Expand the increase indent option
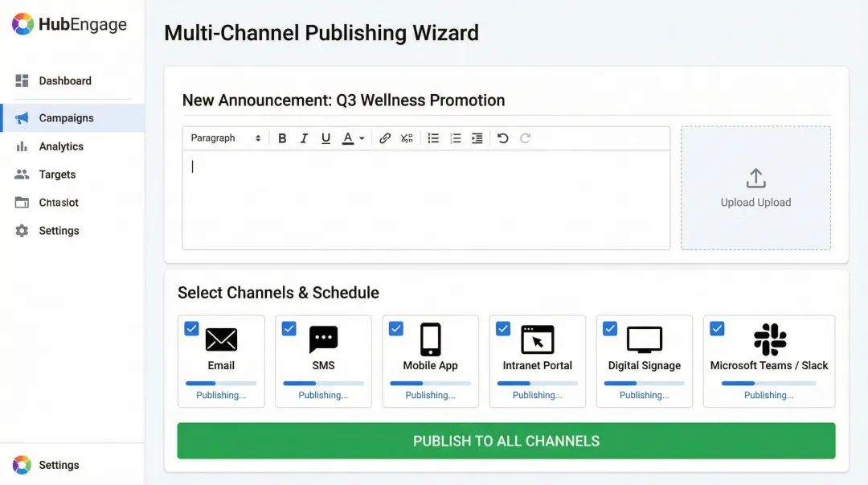 pos(477,138)
